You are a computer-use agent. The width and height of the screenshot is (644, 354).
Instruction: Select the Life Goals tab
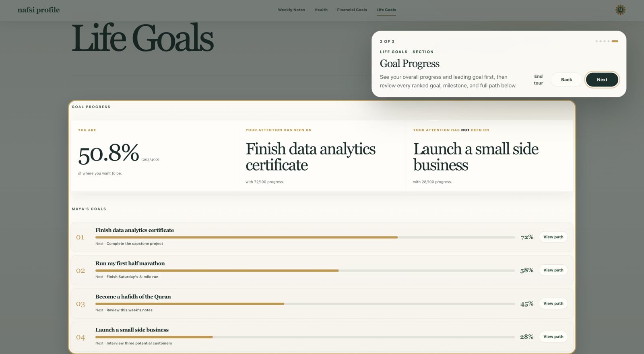pos(386,10)
